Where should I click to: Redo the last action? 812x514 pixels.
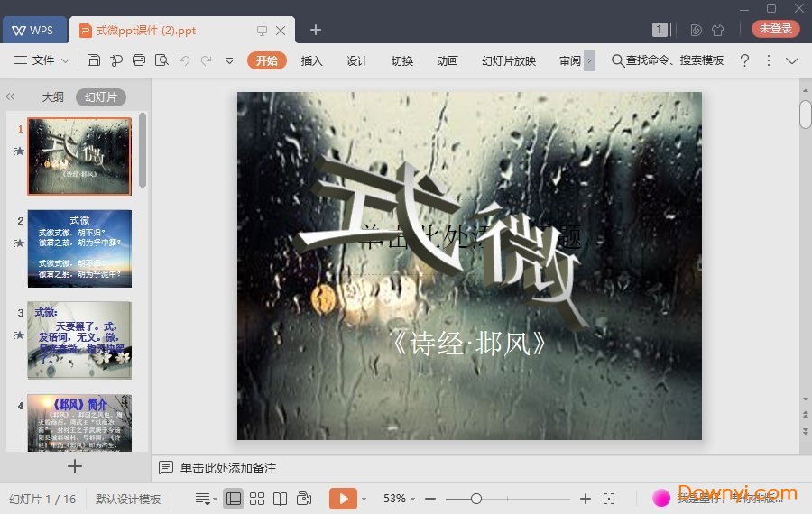206,60
